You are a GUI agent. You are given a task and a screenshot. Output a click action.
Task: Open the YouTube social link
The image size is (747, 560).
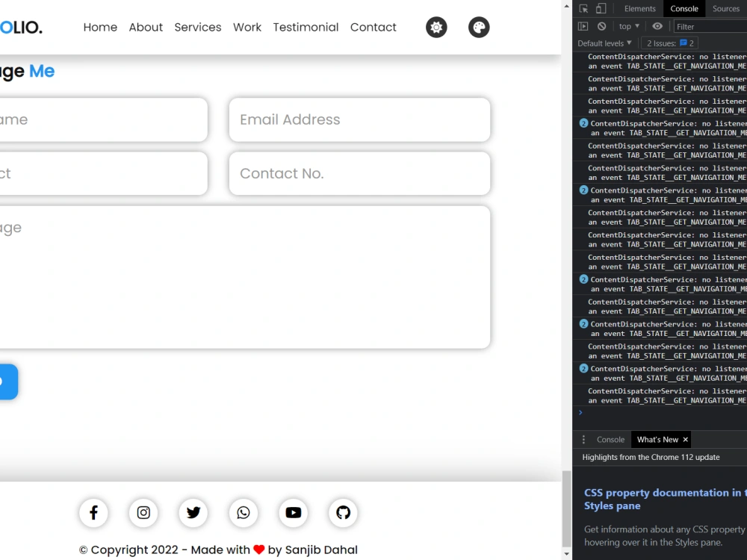293,512
